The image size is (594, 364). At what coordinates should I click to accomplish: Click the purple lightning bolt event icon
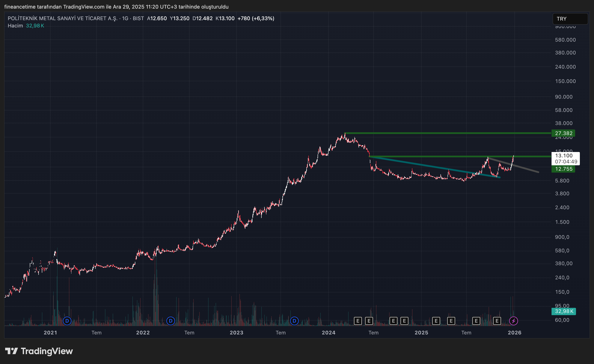pyautogui.click(x=514, y=321)
